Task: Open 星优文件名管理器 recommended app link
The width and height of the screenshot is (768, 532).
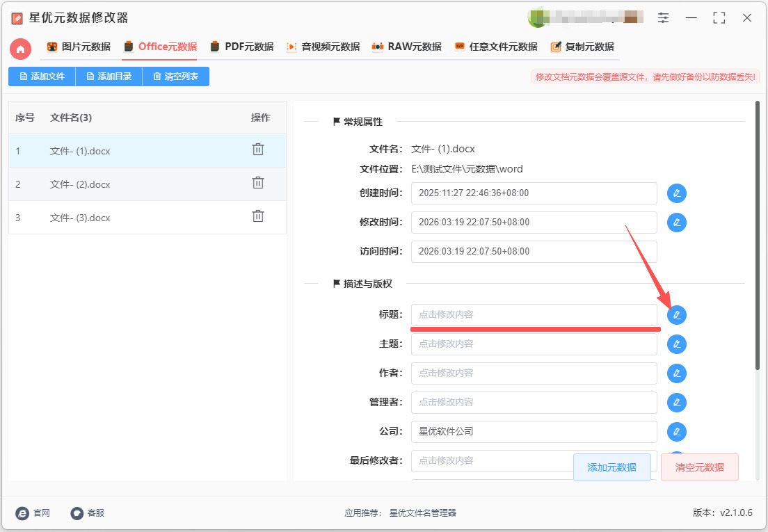Action: click(423, 513)
